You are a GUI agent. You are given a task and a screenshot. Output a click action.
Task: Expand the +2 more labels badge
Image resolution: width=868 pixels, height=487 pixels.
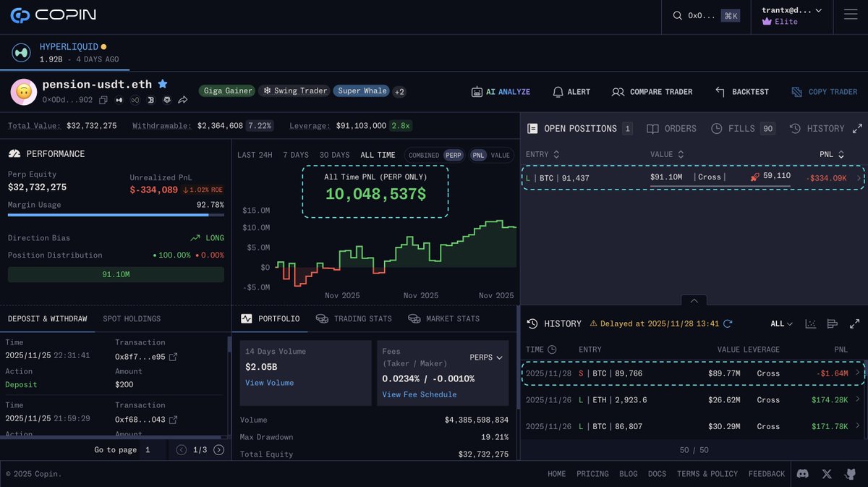pyautogui.click(x=399, y=92)
